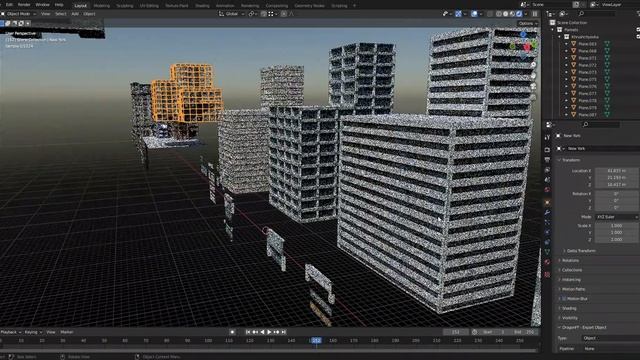Toggle the camera view icon in viewport

(x=533, y=86)
